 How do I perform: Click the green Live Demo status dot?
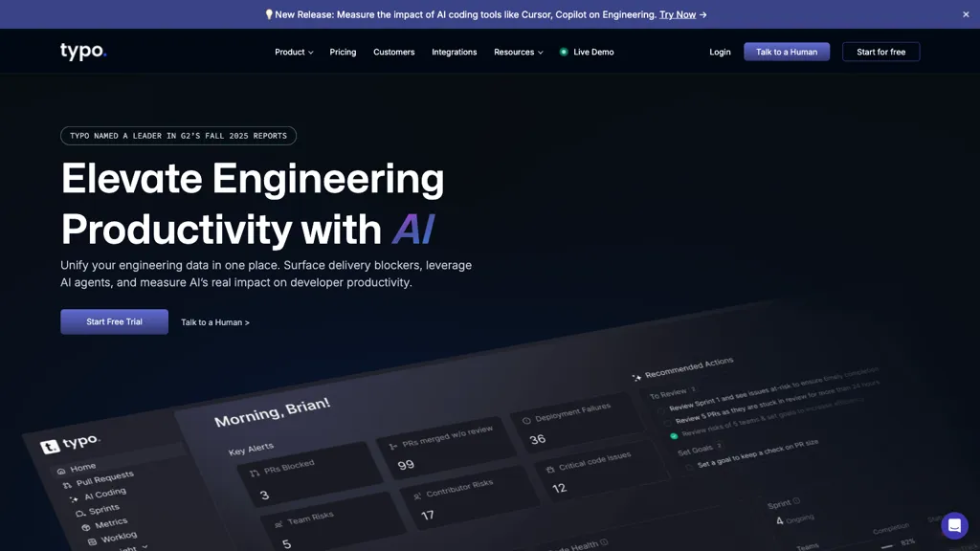(564, 52)
